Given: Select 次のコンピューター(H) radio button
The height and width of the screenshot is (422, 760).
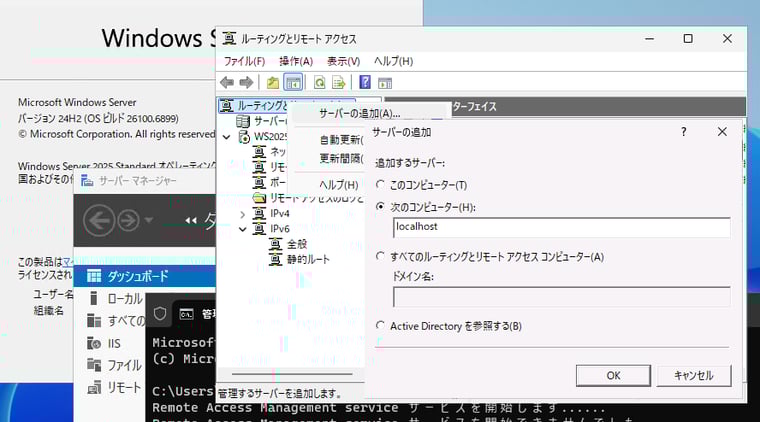Looking at the screenshot, I should click(380, 207).
